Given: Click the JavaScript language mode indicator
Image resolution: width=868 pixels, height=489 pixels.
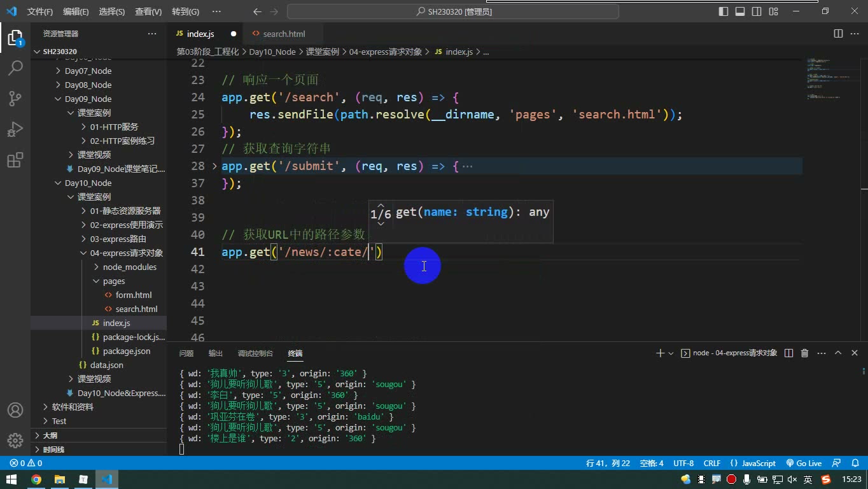Looking at the screenshot, I should (759, 464).
